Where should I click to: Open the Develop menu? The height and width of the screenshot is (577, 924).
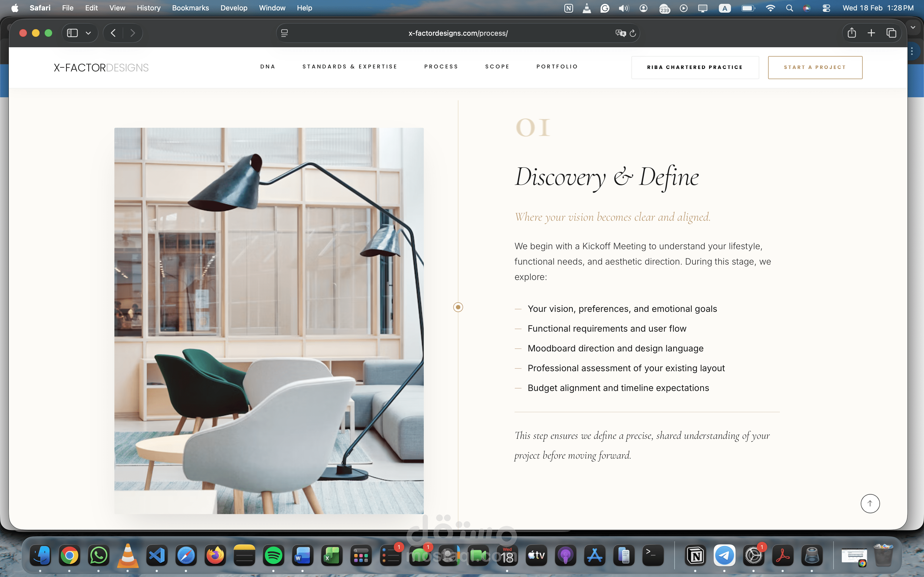234,8
